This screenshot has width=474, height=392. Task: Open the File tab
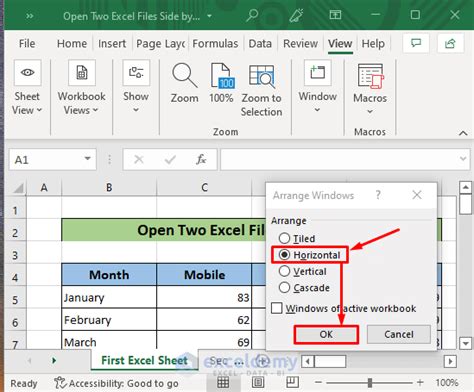pyautogui.click(x=27, y=43)
